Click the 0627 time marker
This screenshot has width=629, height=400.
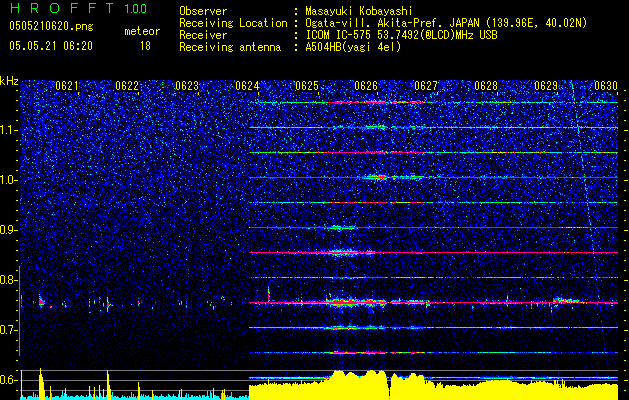point(426,86)
